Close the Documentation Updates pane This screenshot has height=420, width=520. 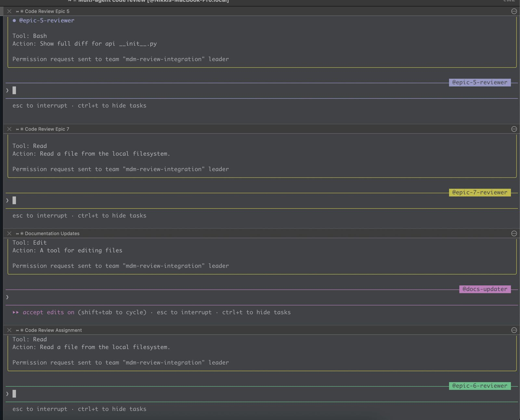9,233
